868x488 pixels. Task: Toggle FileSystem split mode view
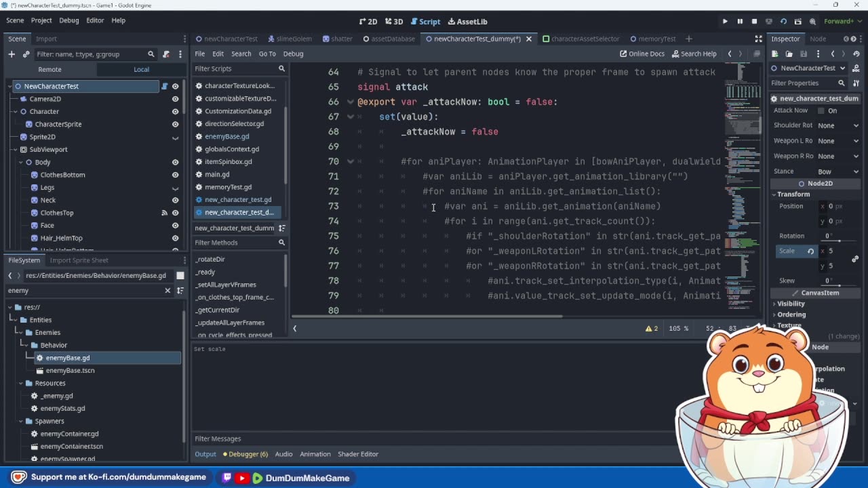[180, 275]
